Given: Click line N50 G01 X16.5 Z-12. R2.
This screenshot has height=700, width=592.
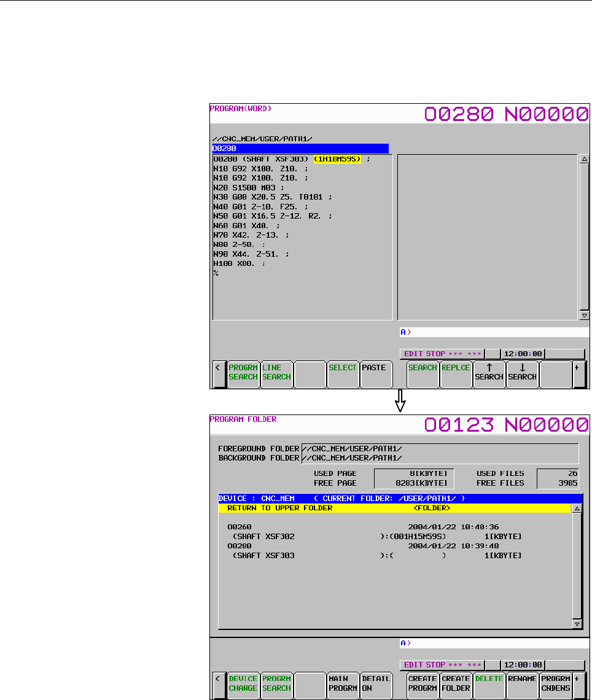Looking at the screenshot, I should pyautogui.click(x=272, y=216).
